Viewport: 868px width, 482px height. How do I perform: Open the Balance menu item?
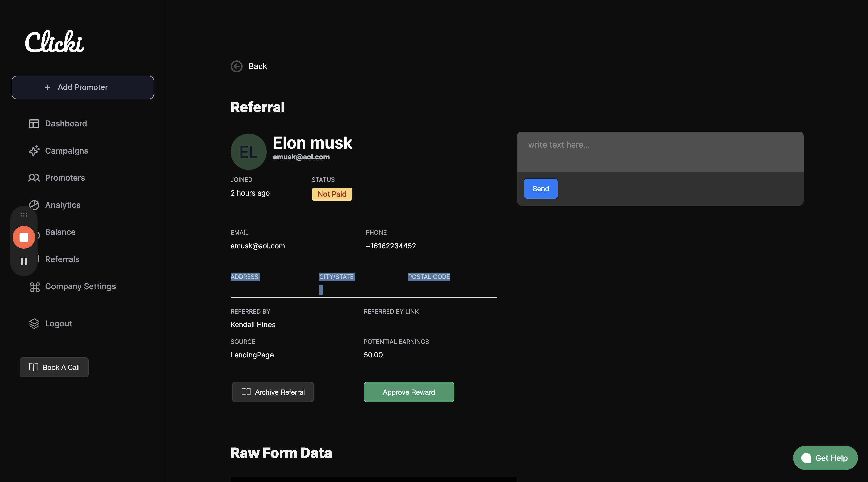pyautogui.click(x=60, y=232)
